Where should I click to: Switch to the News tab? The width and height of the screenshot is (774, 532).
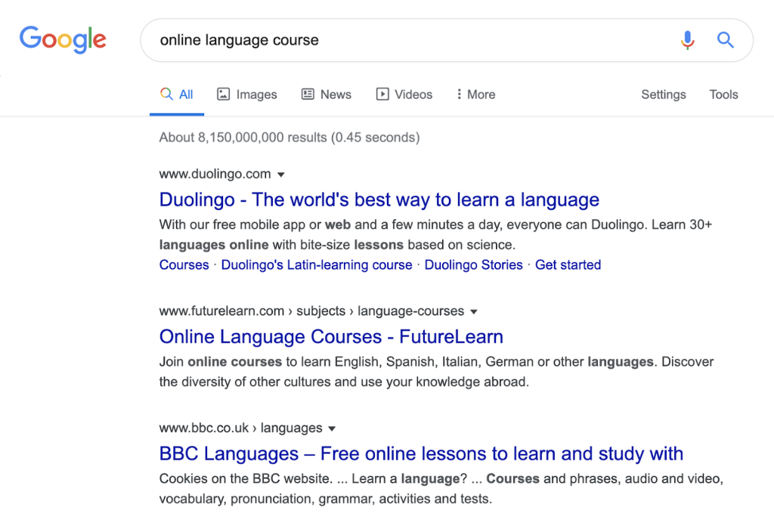coord(327,94)
